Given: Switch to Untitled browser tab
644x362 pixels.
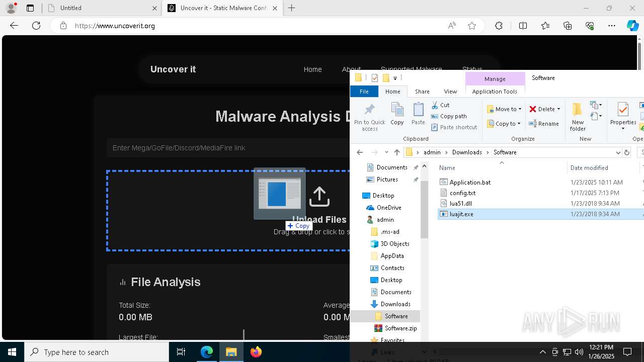Looking at the screenshot, I should coord(102,8).
